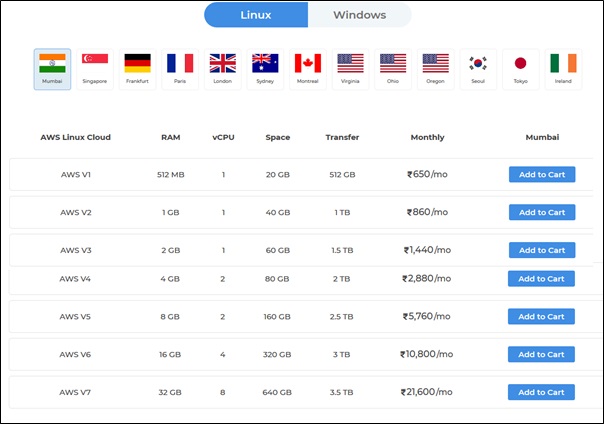Click the vCPU column header

223,137
